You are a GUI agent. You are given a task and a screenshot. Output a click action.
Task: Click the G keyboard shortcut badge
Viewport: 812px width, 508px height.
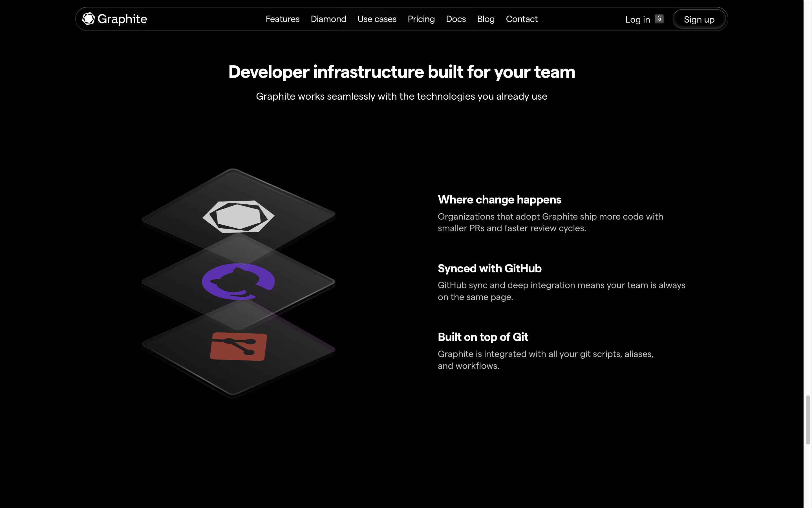pos(659,19)
